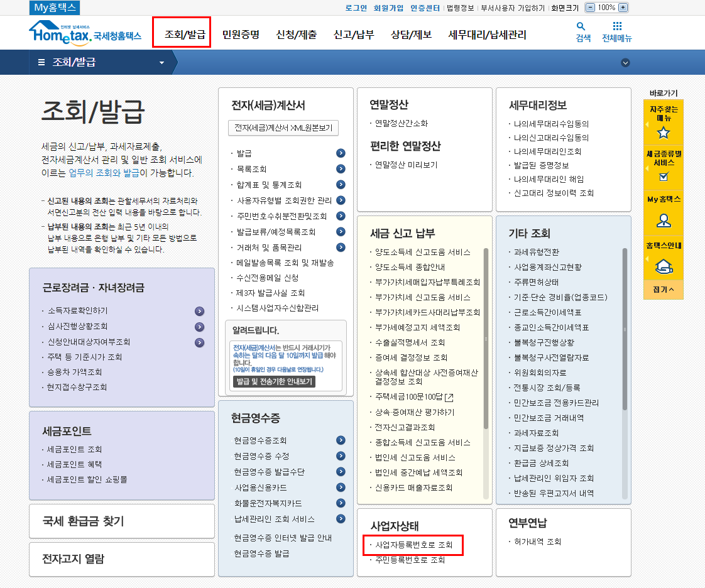Open the 세무대리/납세관리 top menu
The height and width of the screenshot is (588, 705).
[x=487, y=34]
